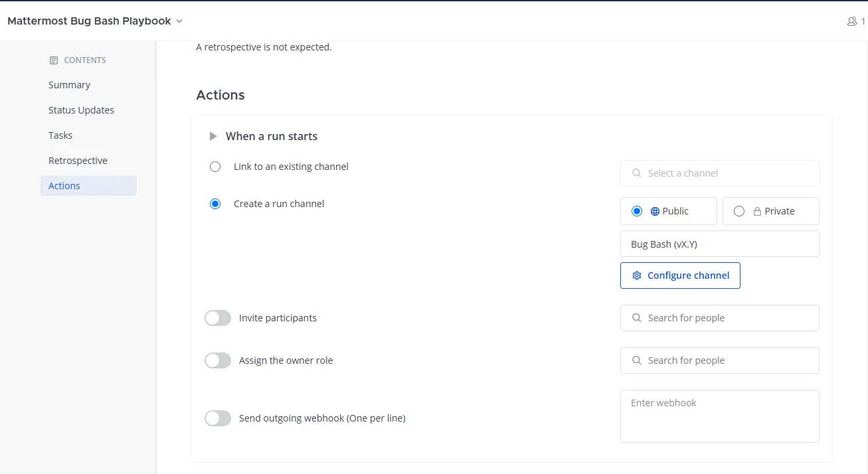This screenshot has width=868, height=474.
Task: Click the Actions section heading
Action: [x=220, y=95]
